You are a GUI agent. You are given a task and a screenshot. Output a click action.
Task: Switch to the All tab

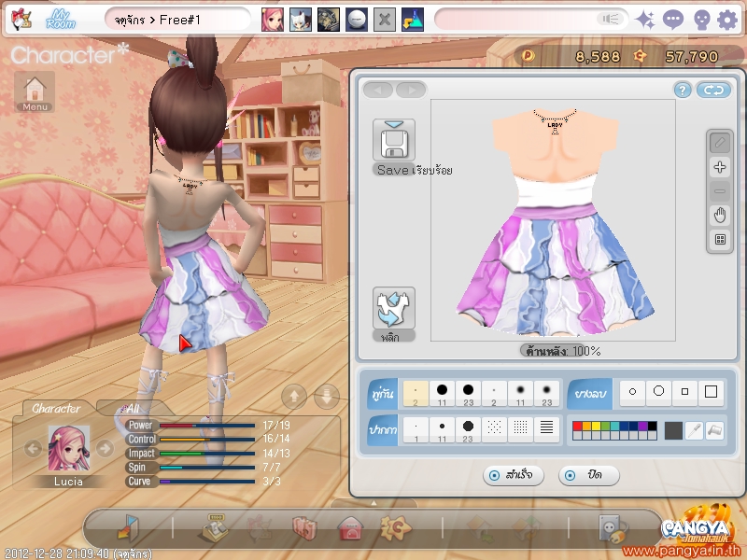click(x=133, y=408)
